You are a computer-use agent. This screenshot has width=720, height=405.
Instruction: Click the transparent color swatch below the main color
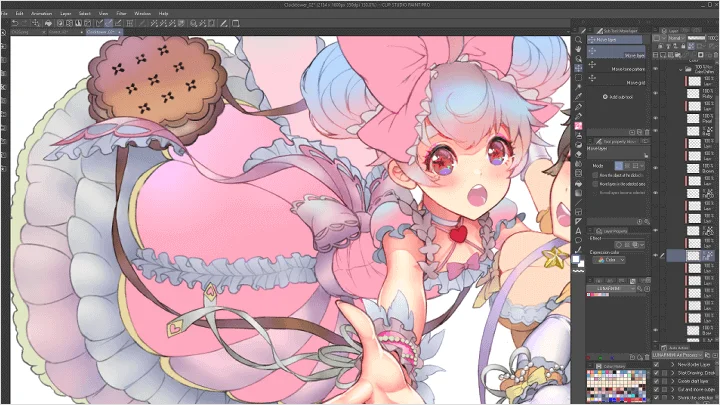coord(578,271)
